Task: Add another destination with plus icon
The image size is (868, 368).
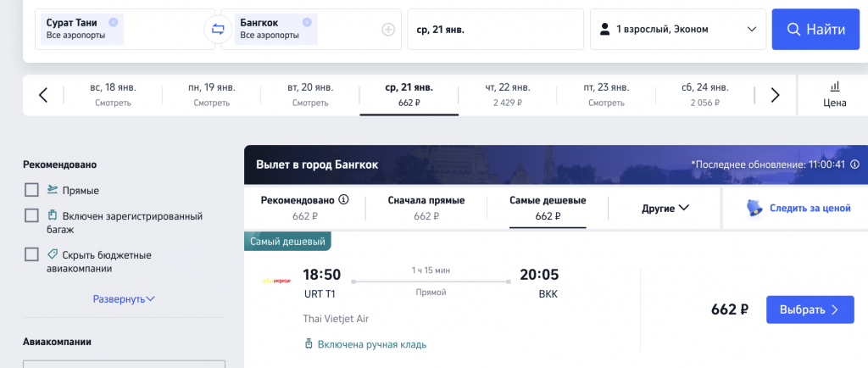Action: coord(388,30)
